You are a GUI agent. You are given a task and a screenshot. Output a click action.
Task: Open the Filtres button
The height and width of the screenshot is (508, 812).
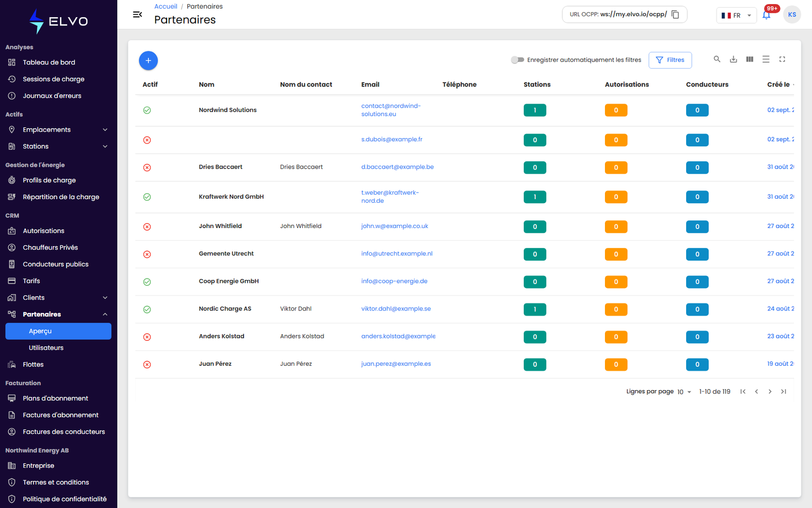[670, 60]
